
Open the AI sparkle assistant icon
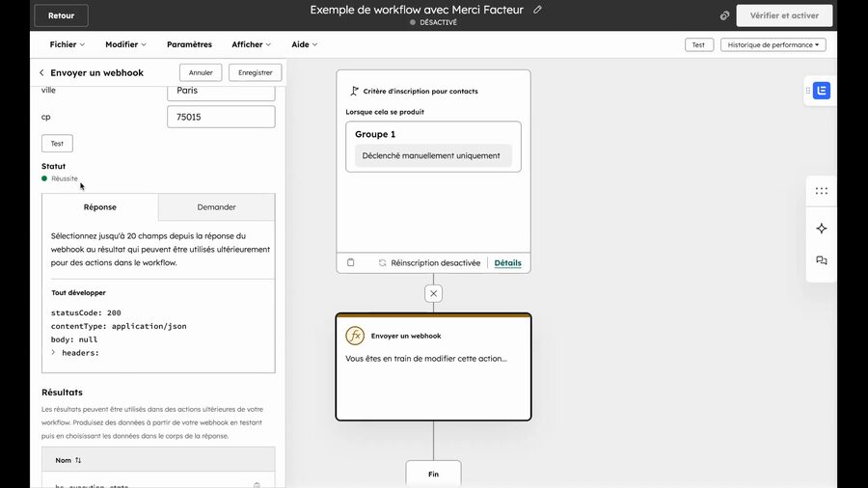[x=822, y=228]
